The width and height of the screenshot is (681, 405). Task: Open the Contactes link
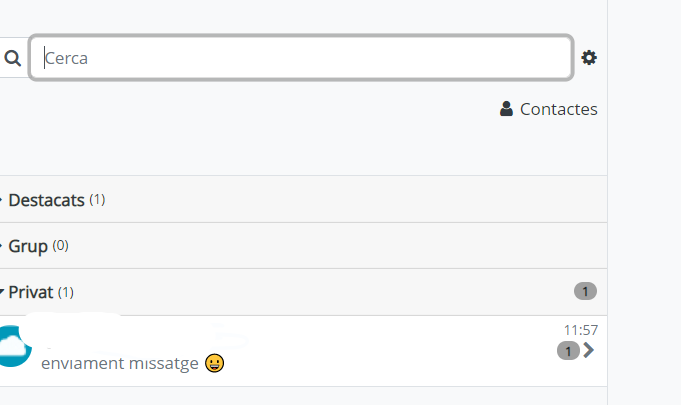tap(549, 109)
